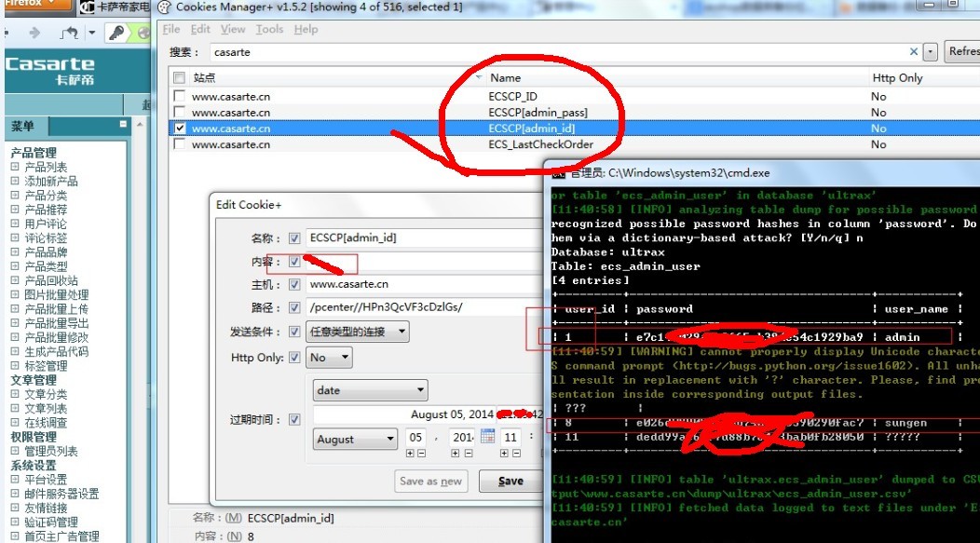Check the ECSCP_ID row checkbox
Viewport: 980px width, 543px height.
pos(180,96)
